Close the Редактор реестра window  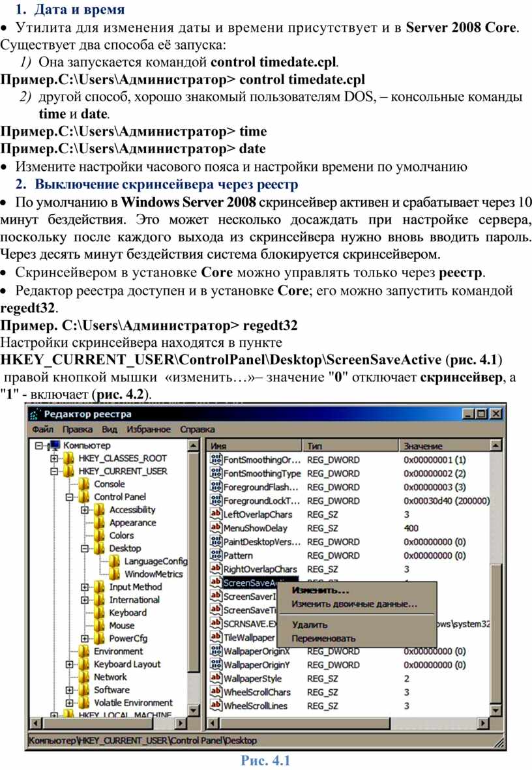pyautogui.click(x=496, y=414)
